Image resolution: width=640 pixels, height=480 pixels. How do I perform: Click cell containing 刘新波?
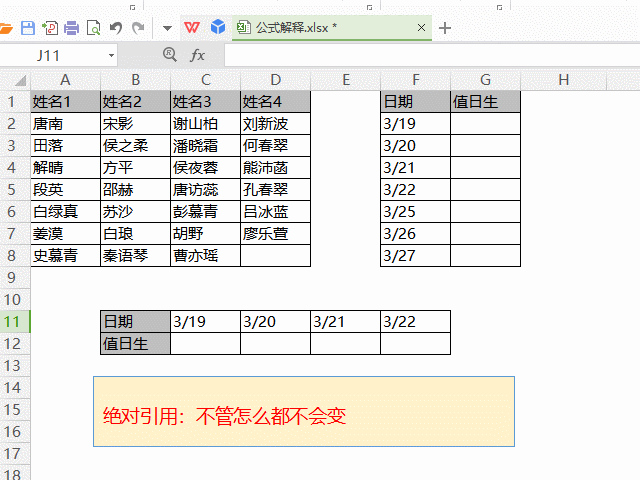click(276, 124)
